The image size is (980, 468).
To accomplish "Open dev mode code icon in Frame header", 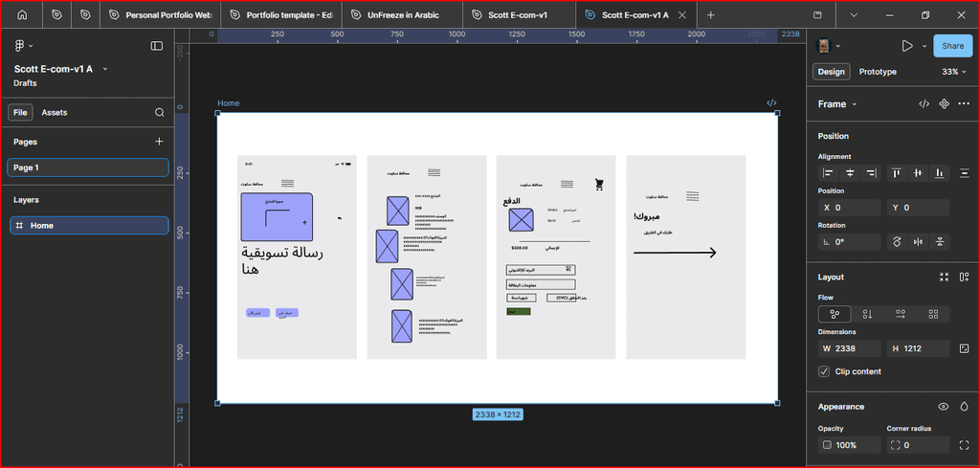I will 924,103.
